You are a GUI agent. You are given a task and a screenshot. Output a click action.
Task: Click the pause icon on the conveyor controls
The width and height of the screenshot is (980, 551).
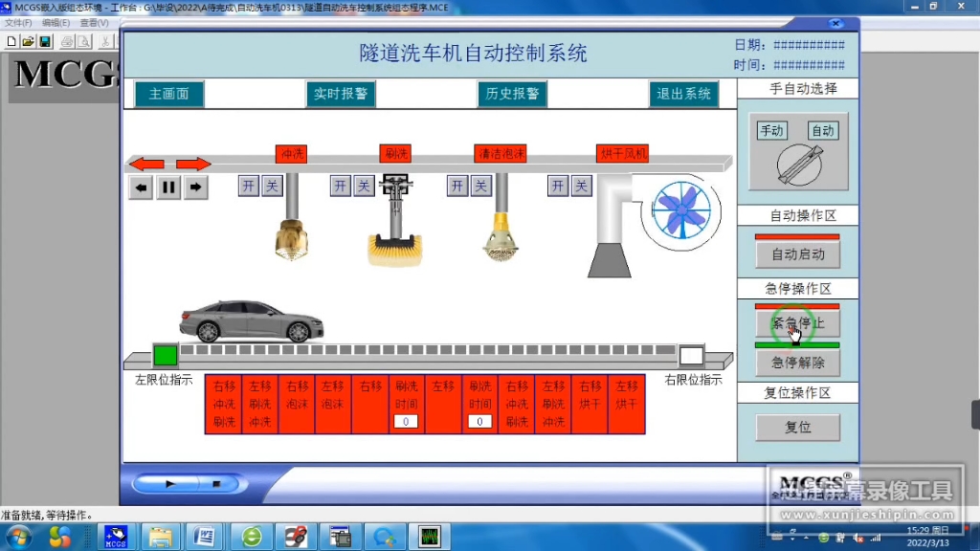167,187
